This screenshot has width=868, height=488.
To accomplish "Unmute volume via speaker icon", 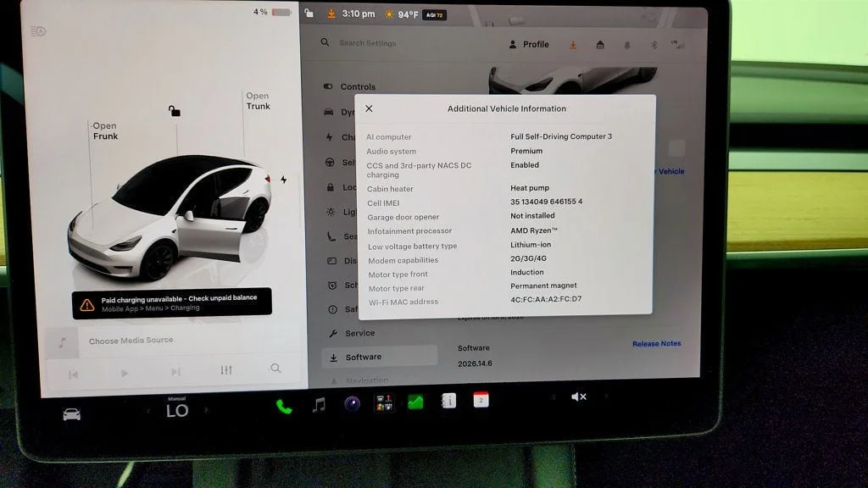I will pyautogui.click(x=578, y=396).
